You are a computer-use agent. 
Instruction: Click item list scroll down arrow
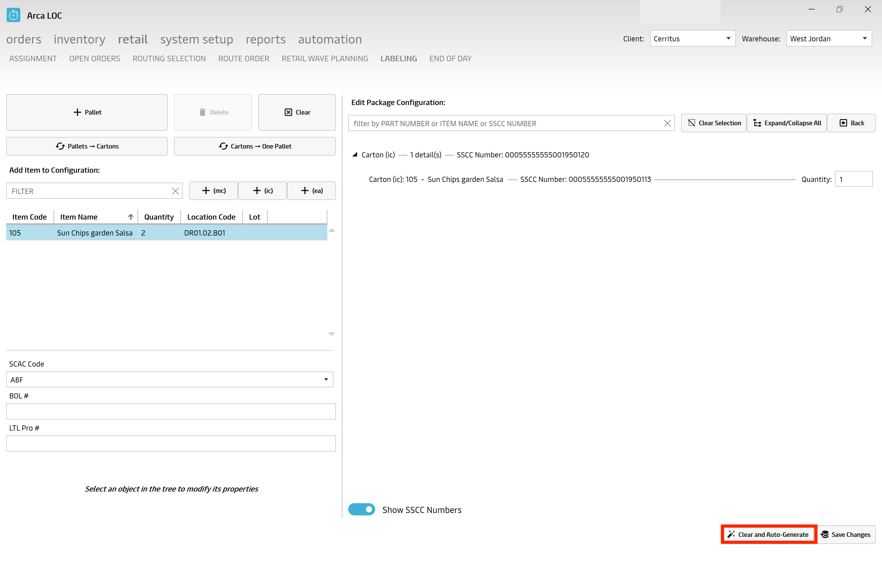coord(331,334)
